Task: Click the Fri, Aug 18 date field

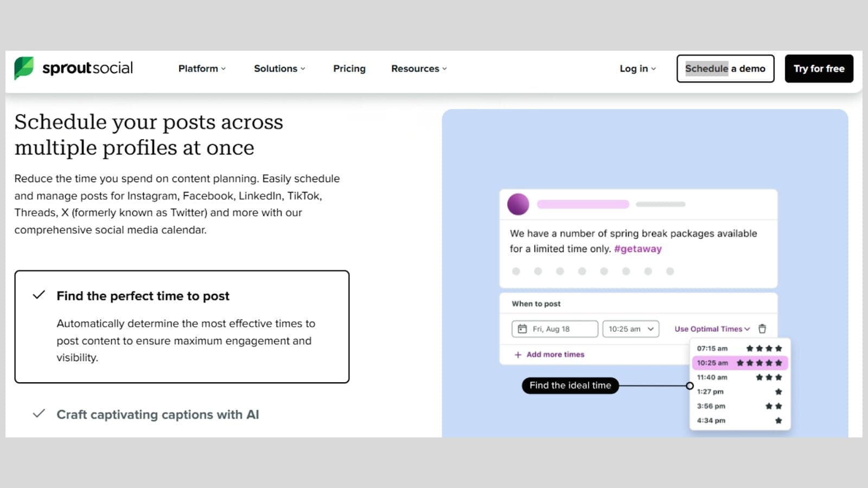Action: [x=554, y=329]
